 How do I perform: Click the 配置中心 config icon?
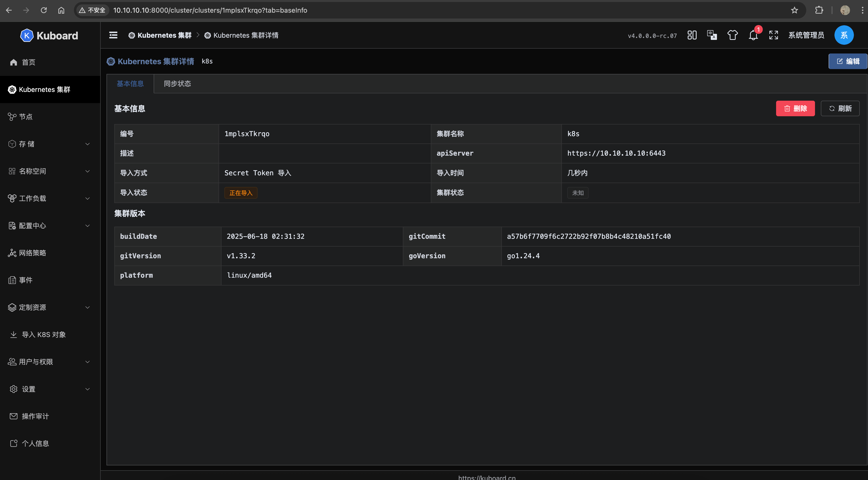pos(12,225)
